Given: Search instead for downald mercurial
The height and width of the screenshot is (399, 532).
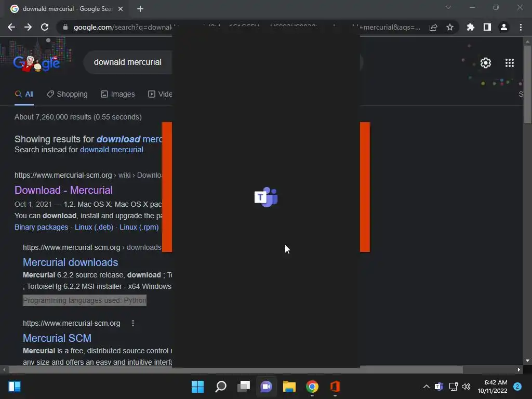Looking at the screenshot, I should (x=112, y=150).
